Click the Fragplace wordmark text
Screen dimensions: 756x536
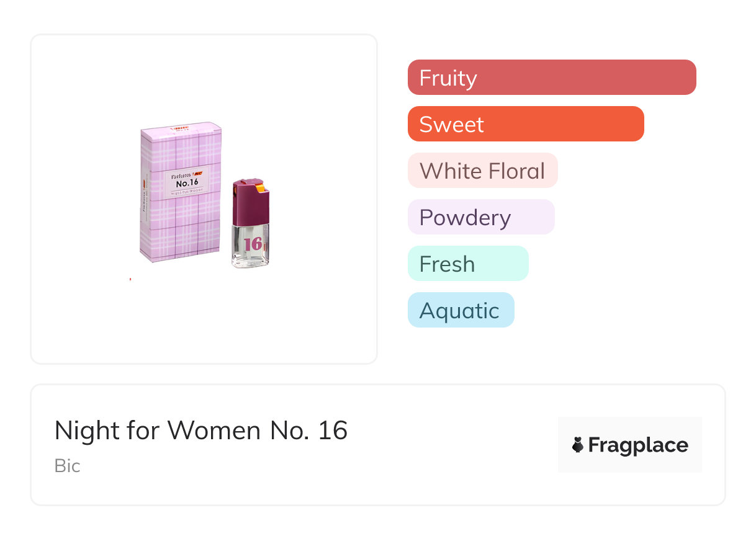pyautogui.click(x=638, y=445)
